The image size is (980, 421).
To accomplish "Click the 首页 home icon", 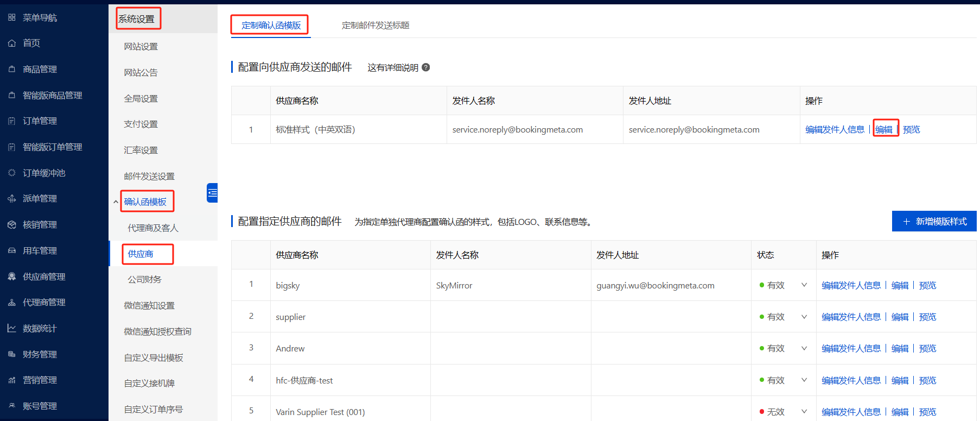I will (12, 43).
